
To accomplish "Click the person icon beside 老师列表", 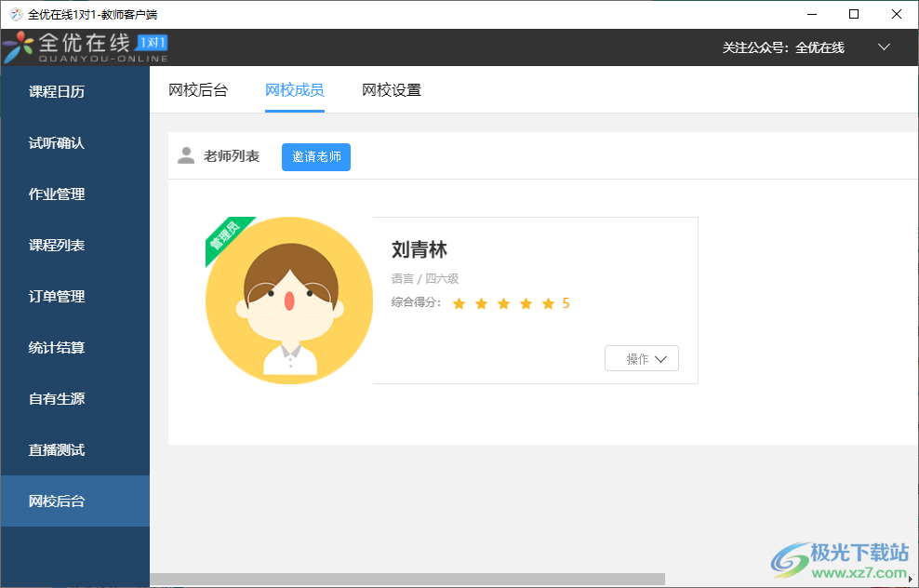I will click(x=186, y=155).
